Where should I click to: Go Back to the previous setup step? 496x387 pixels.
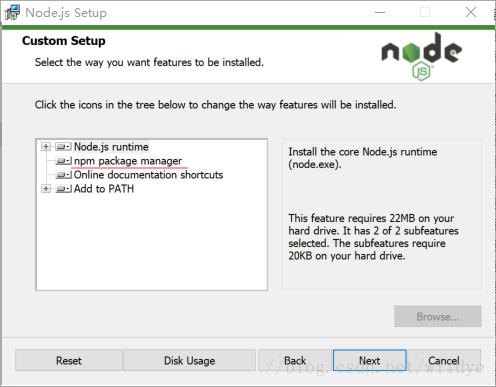coord(295,360)
